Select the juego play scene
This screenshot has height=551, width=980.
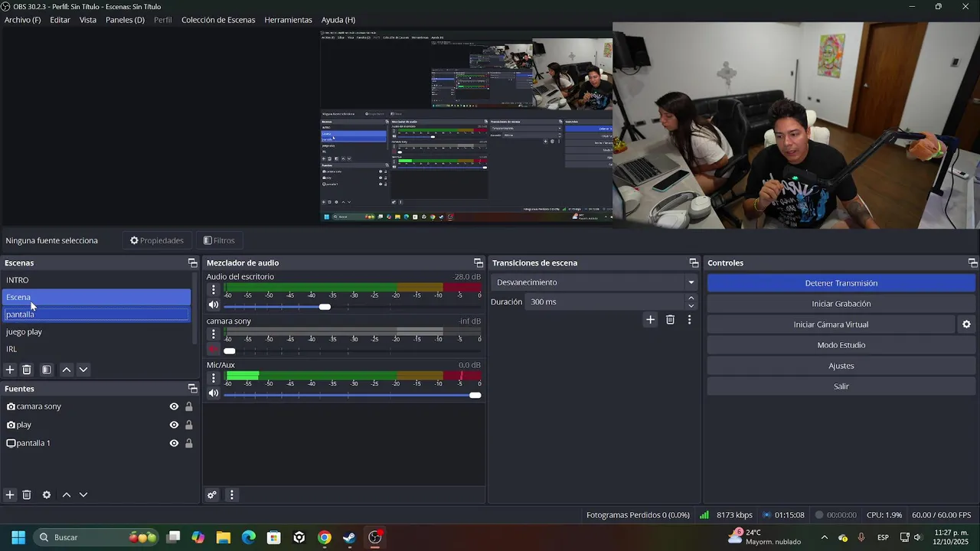click(x=97, y=331)
